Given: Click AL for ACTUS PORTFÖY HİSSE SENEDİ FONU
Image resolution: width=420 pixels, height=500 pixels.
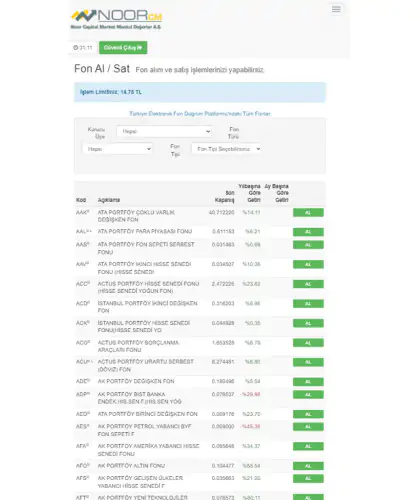Looking at the screenshot, I should tap(308, 284).
